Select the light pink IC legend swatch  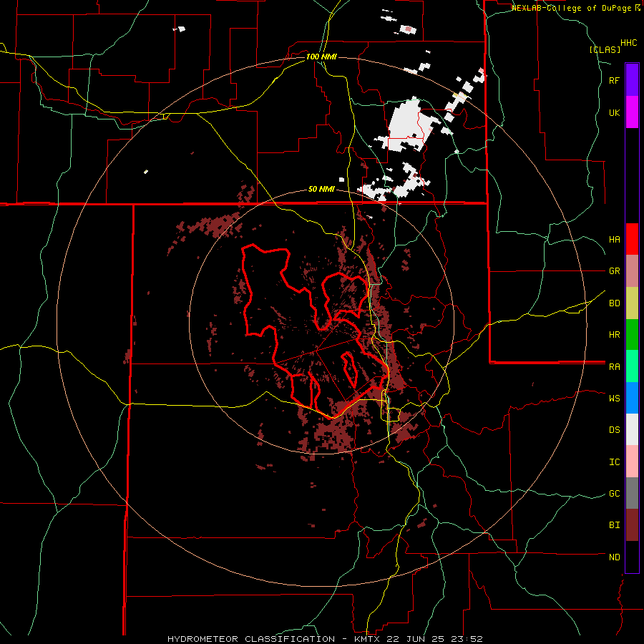tap(632, 462)
